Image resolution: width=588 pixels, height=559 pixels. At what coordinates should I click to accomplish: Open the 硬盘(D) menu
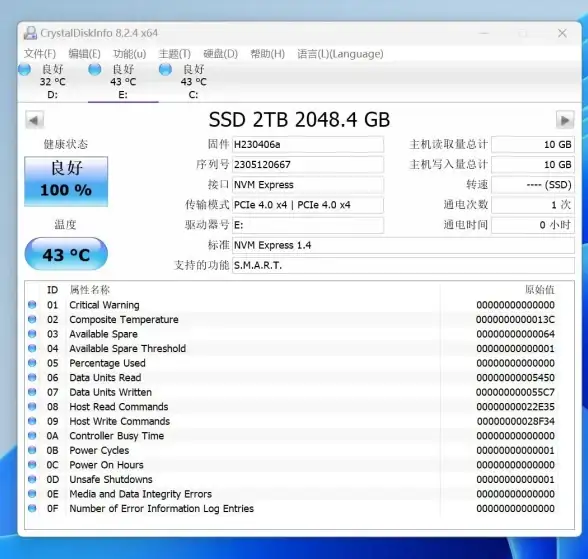[220, 54]
